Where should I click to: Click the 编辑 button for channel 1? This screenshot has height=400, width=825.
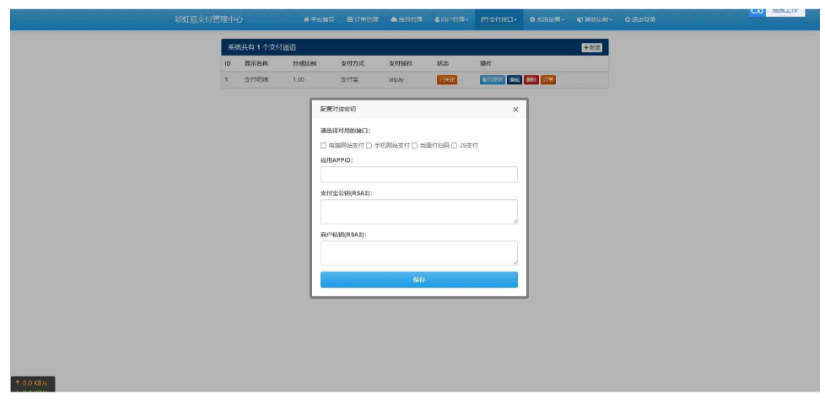(514, 79)
